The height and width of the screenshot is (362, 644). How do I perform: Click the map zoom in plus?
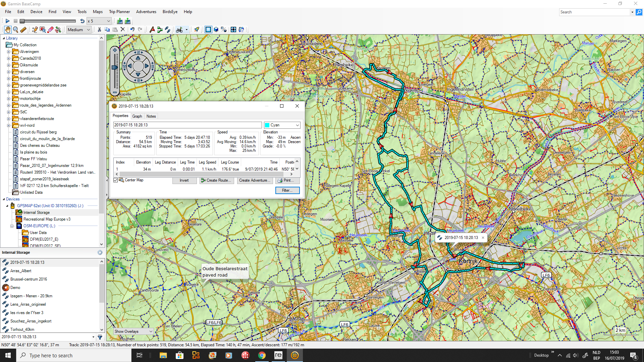pyautogui.click(x=115, y=50)
